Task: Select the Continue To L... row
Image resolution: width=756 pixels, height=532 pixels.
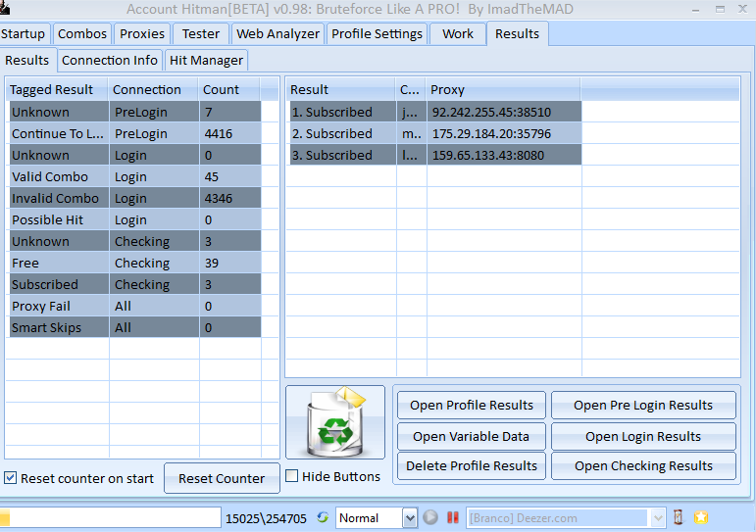Action: [x=135, y=133]
